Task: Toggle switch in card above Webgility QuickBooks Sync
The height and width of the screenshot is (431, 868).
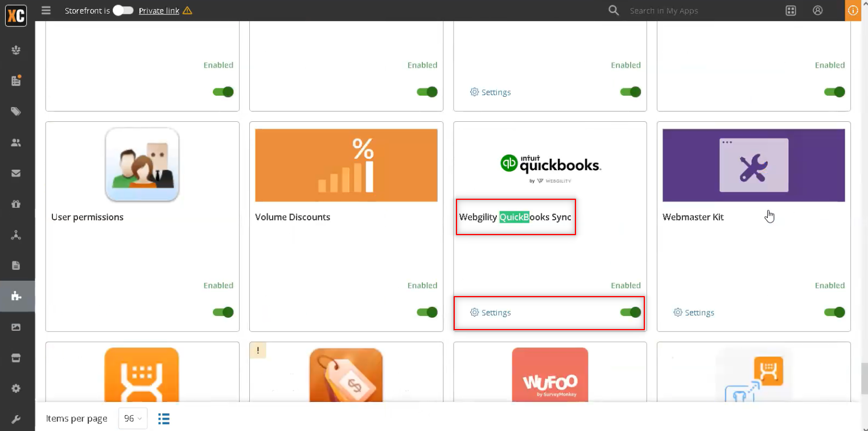Action: (x=631, y=92)
